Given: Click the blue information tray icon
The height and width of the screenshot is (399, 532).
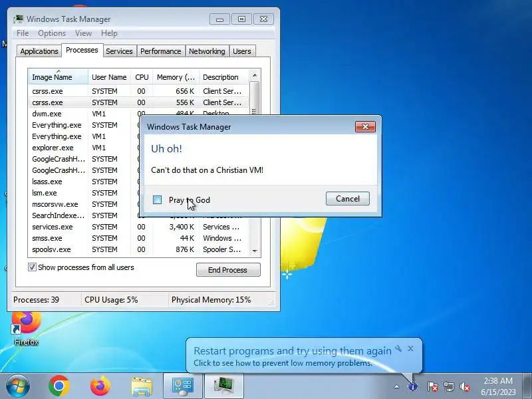Looking at the screenshot, I should pos(412,386).
